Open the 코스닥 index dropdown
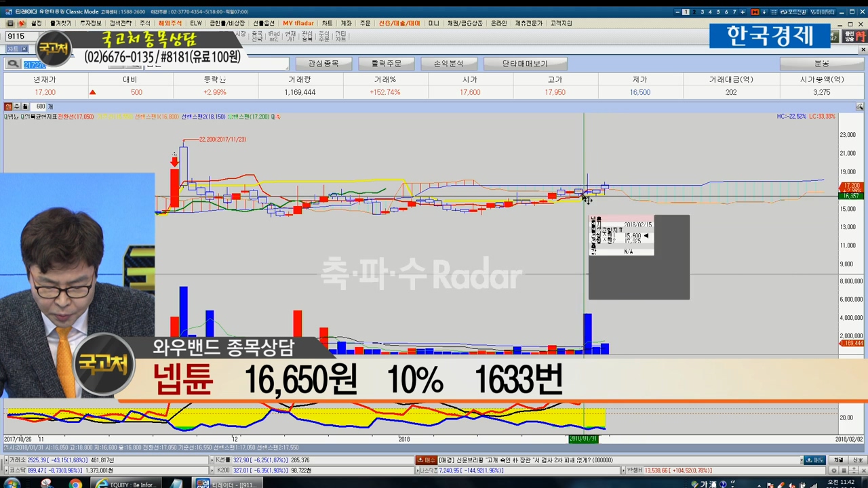 coord(7,470)
